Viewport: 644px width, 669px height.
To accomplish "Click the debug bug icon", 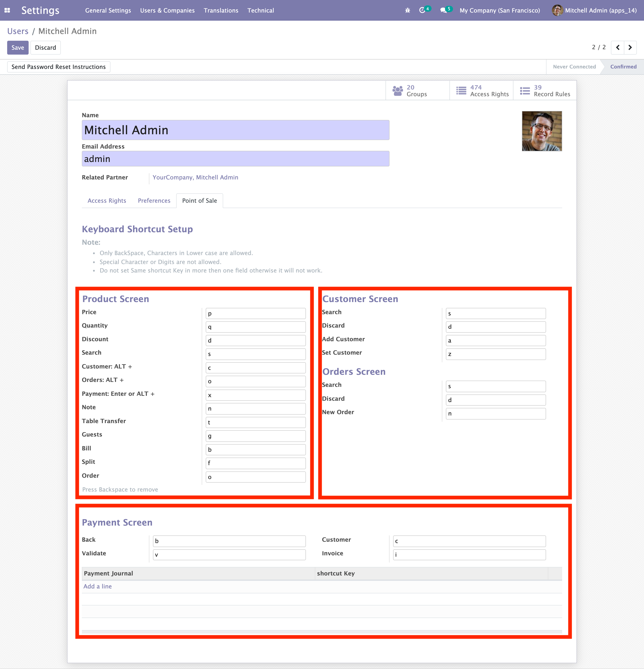I will [407, 10].
